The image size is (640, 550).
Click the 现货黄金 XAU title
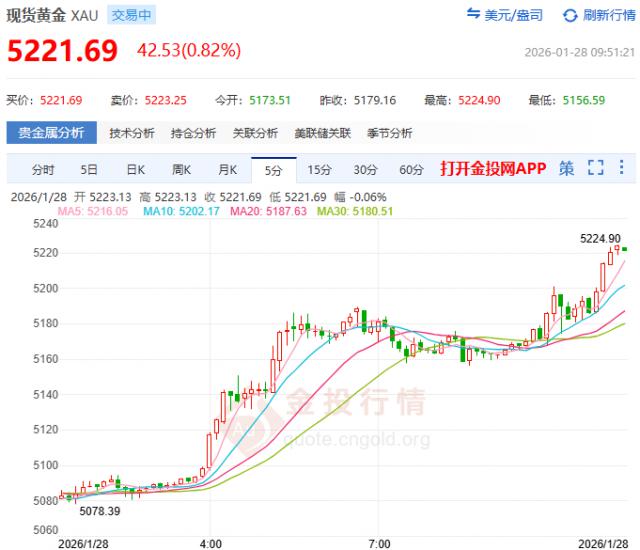(52, 16)
